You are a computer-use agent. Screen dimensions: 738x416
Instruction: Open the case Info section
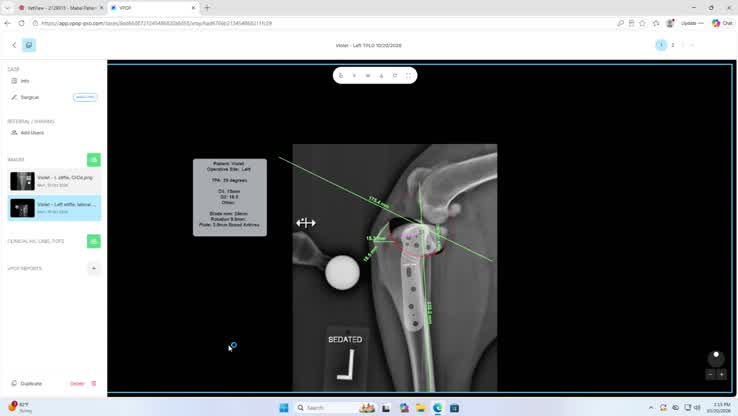pos(20,81)
